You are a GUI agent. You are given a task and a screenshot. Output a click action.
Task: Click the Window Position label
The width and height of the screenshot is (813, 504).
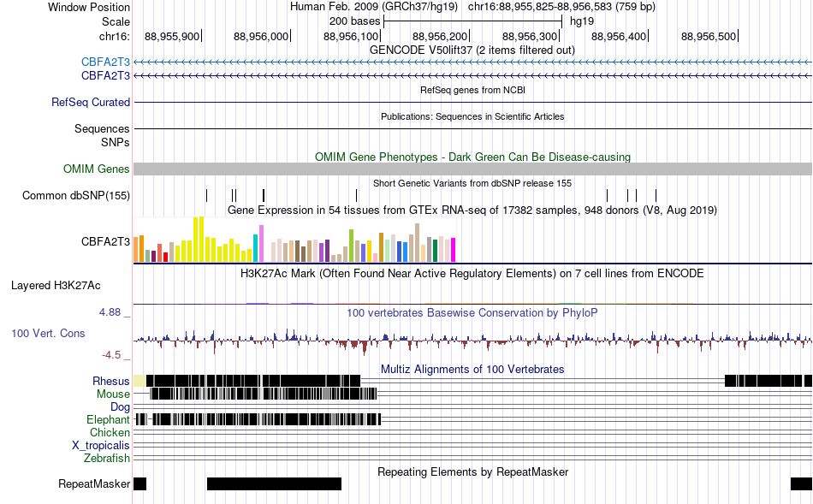click(x=89, y=7)
